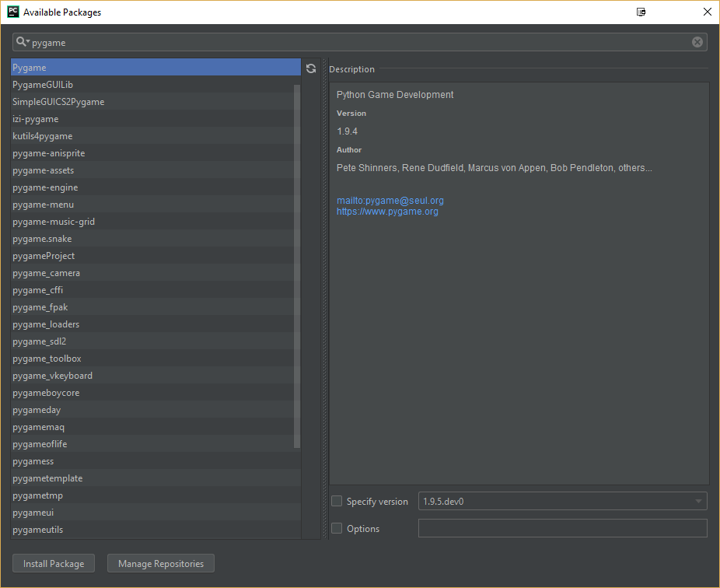Select the pygameui package entry
Viewport: 720px width, 588px height.
pyautogui.click(x=33, y=513)
